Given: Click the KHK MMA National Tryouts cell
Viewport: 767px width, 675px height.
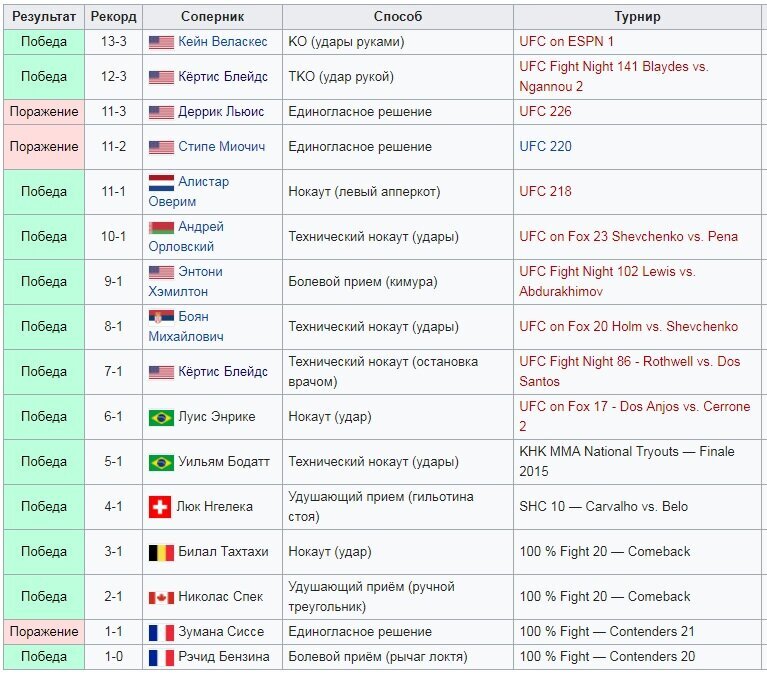Looking at the screenshot, I should [x=637, y=461].
